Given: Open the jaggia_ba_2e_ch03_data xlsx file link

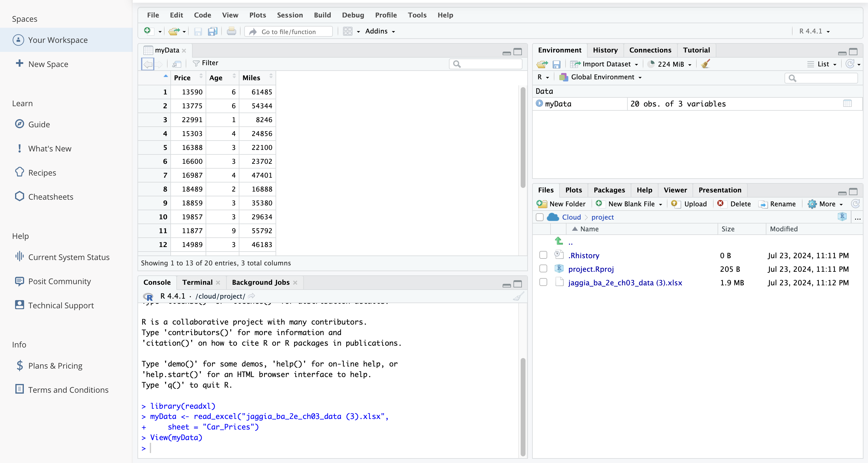Looking at the screenshot, I should (x=625, y=283).
